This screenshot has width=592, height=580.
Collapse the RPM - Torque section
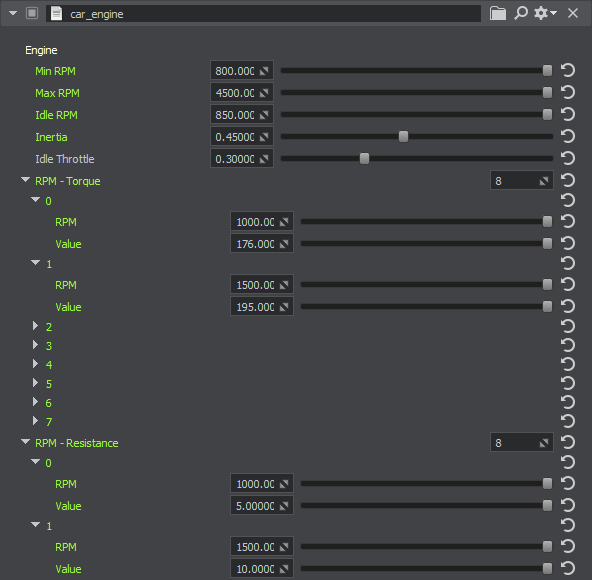click(26, 180)
